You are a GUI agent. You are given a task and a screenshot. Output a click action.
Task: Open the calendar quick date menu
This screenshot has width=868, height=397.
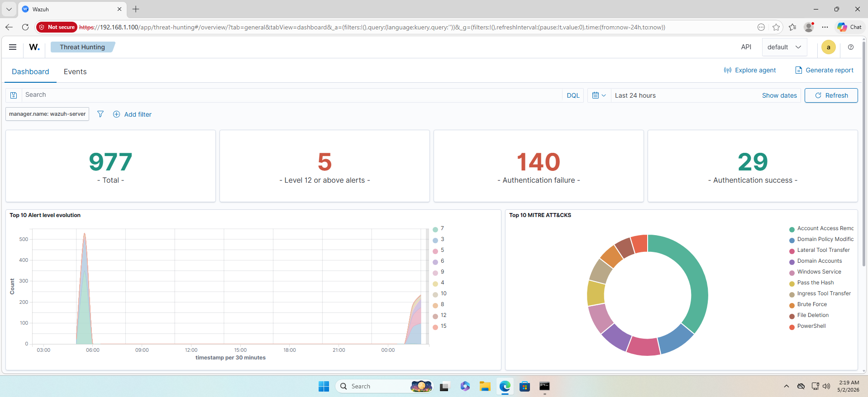pos(599,95)
